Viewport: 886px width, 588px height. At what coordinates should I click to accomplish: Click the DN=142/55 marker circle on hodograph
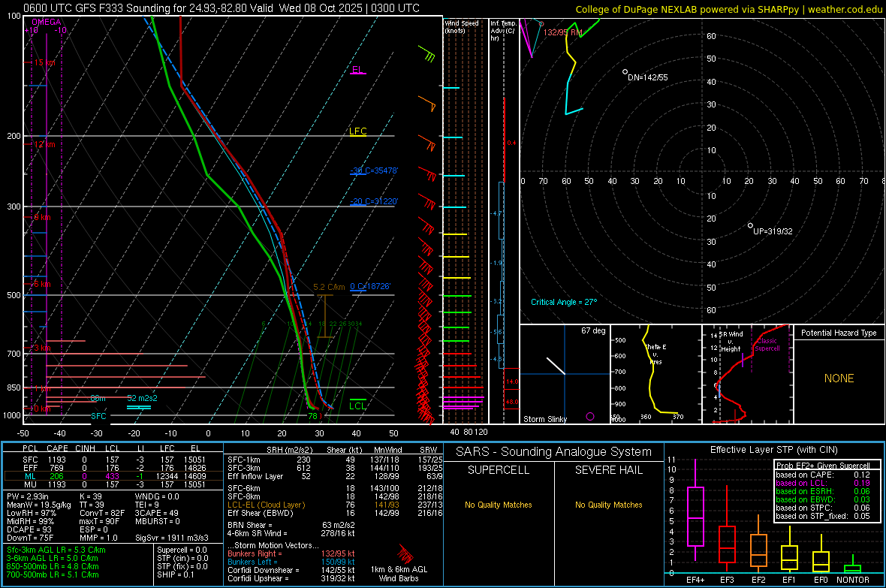(625, 72)
